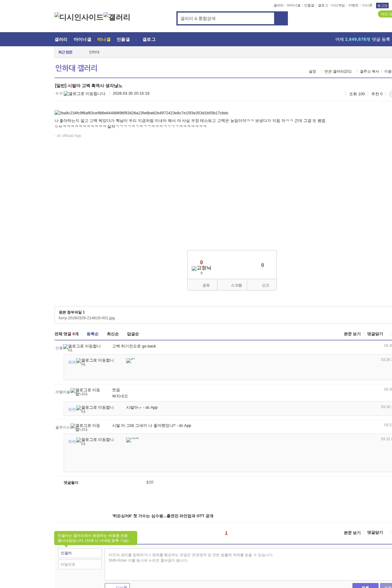Open the 설정 dropdown in gallery header
Viewport: 392px width, 588px height.
click(x=312, y=71)
